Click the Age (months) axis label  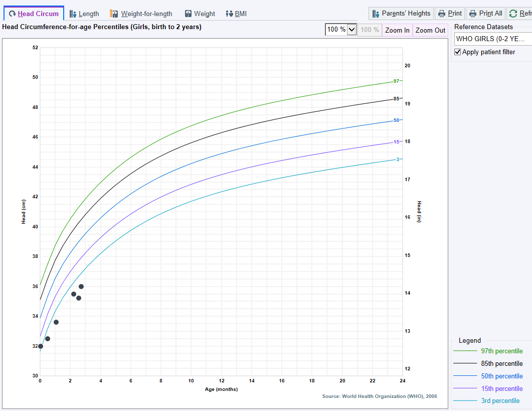221,389
